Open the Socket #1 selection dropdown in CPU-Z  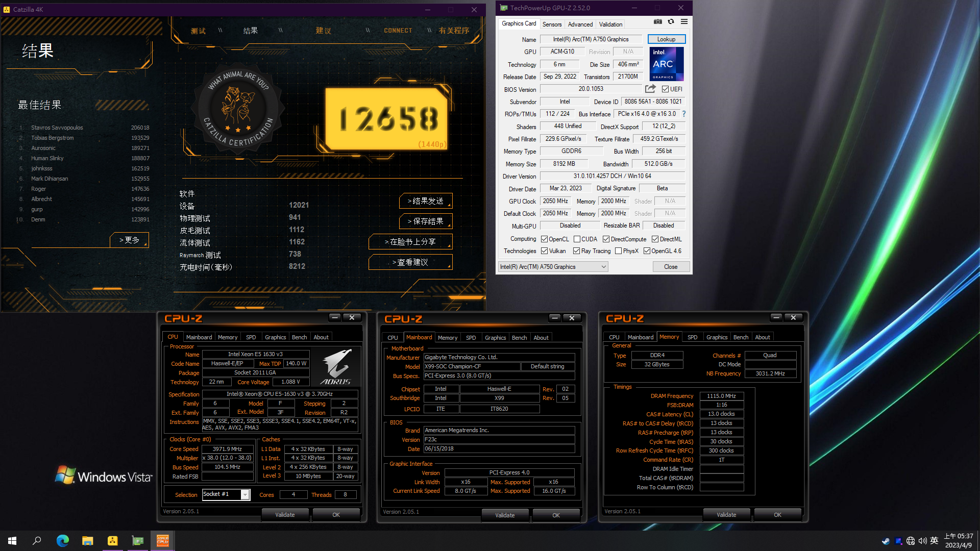[x=226, y=494]
